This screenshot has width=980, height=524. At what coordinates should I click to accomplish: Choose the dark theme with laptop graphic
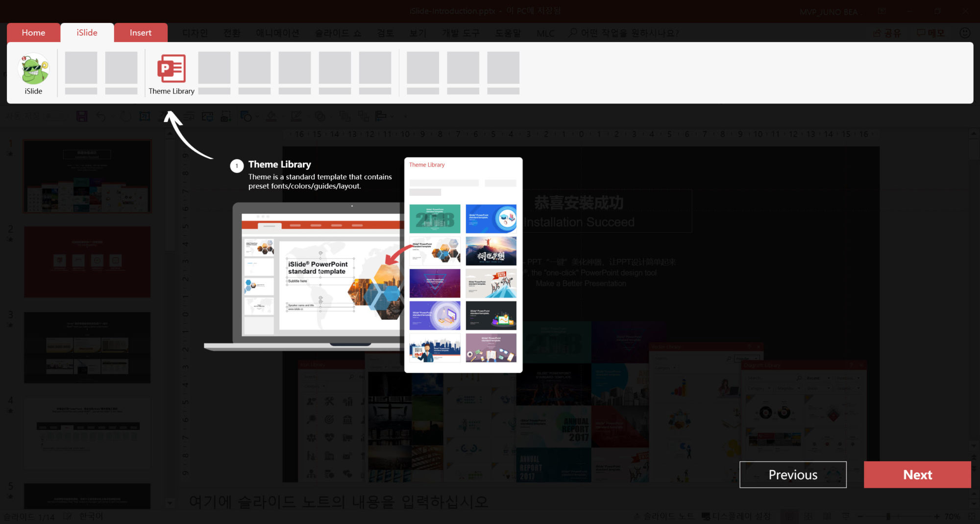pos(491,315)
